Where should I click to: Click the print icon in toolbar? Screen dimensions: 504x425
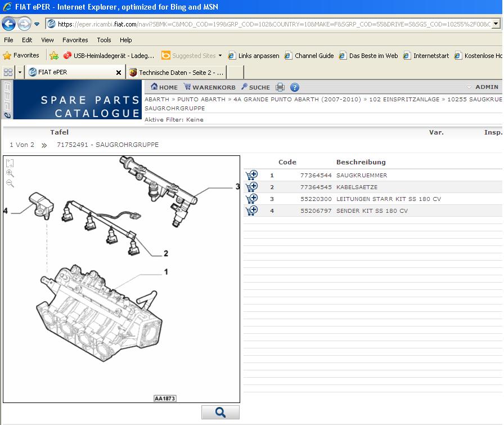pyautogui.click(x=280, y=87)
